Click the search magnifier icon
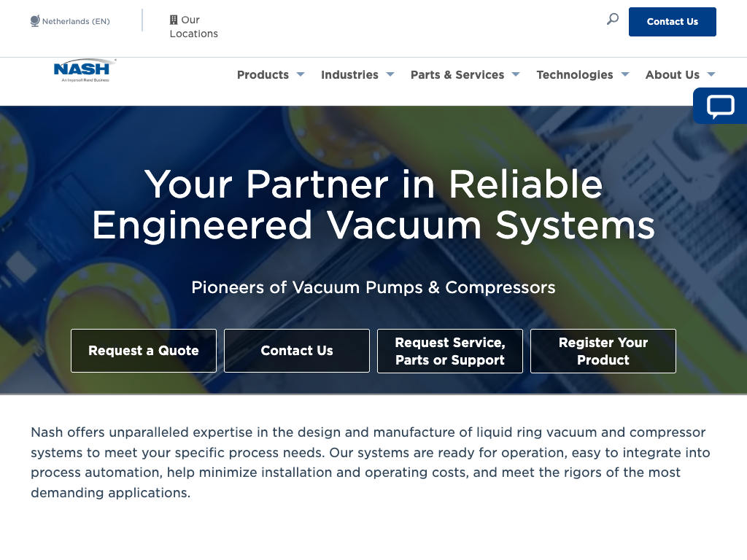The width and height of the screenshot is (747, 560). (x=613, y=20)
